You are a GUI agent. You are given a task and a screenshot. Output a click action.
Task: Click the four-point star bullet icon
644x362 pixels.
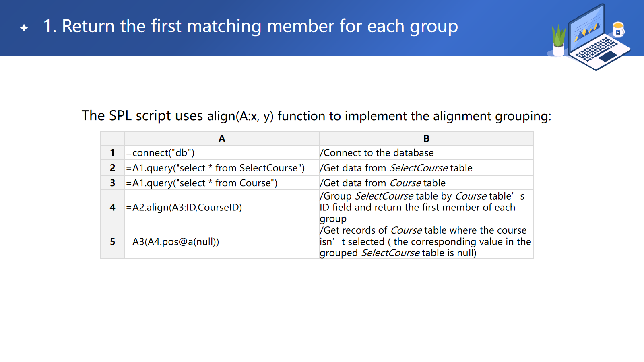pyautogui.click(x=24, y=28)
